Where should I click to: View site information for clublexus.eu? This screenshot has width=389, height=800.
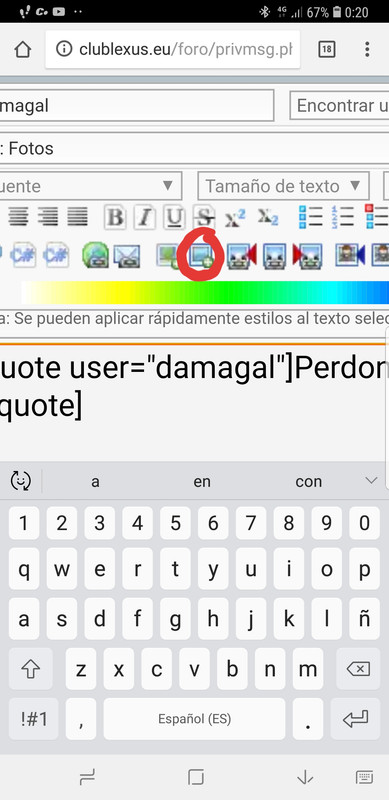point(64,49)
